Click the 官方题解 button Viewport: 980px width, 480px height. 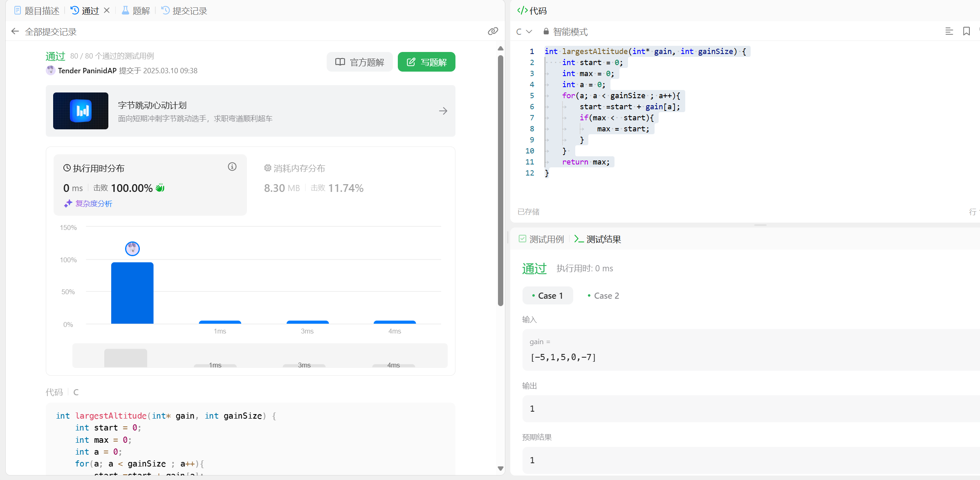click(359, 62)
